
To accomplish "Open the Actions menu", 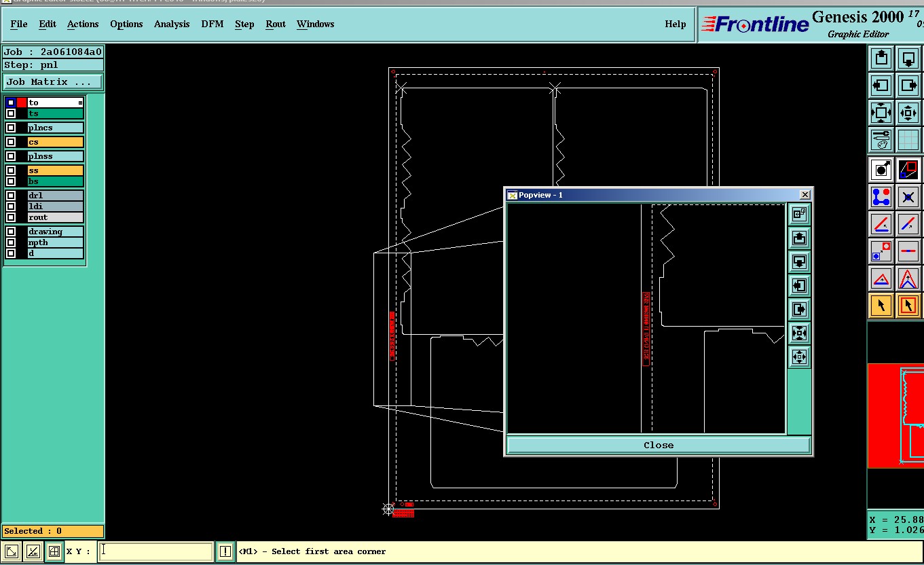I will coord(83,24).
